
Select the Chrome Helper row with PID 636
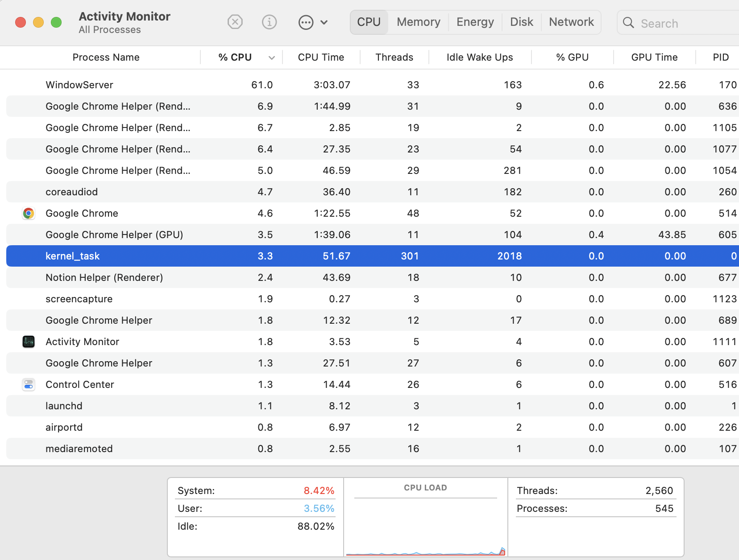click(x=373, y=106)
